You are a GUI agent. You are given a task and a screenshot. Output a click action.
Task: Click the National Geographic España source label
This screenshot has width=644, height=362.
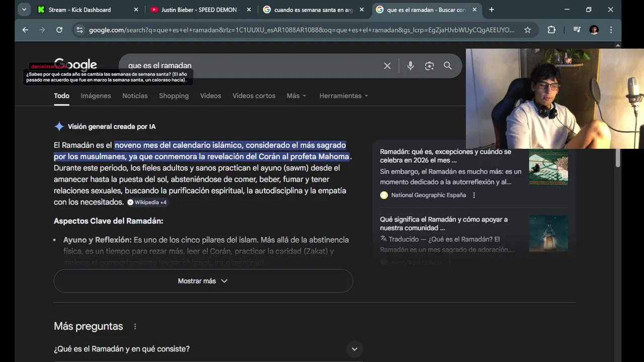(x=429, y=195)
